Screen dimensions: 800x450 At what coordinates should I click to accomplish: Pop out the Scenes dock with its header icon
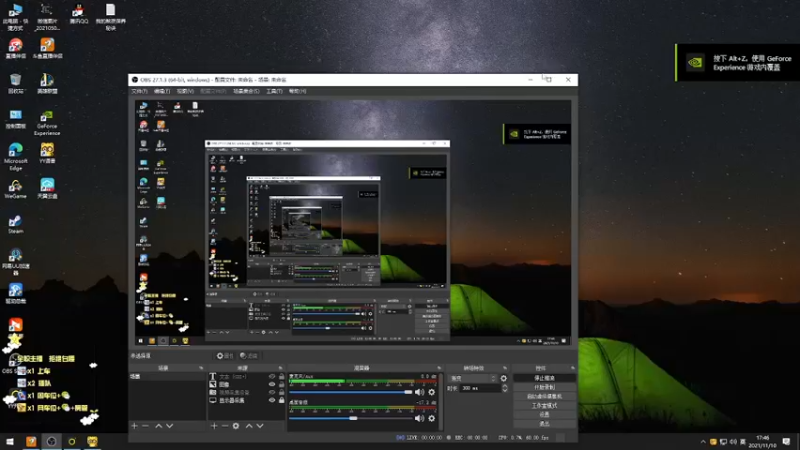coord(201,368)
